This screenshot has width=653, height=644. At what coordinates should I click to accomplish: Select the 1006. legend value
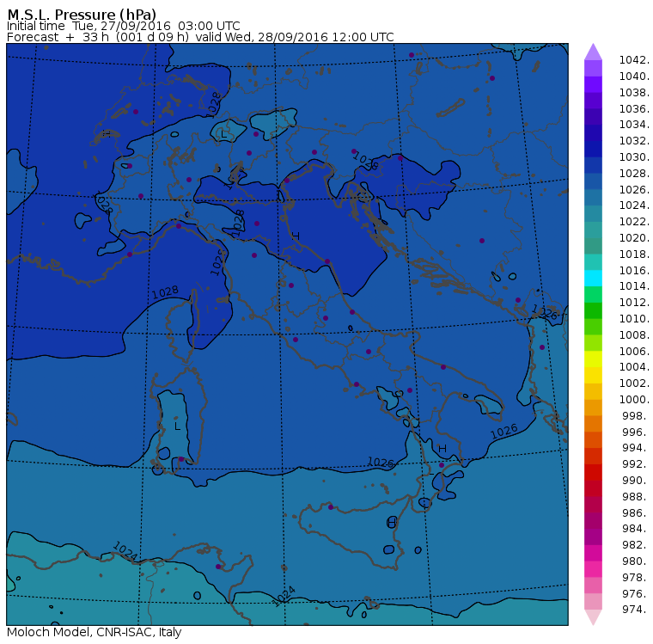pos(634,352)
